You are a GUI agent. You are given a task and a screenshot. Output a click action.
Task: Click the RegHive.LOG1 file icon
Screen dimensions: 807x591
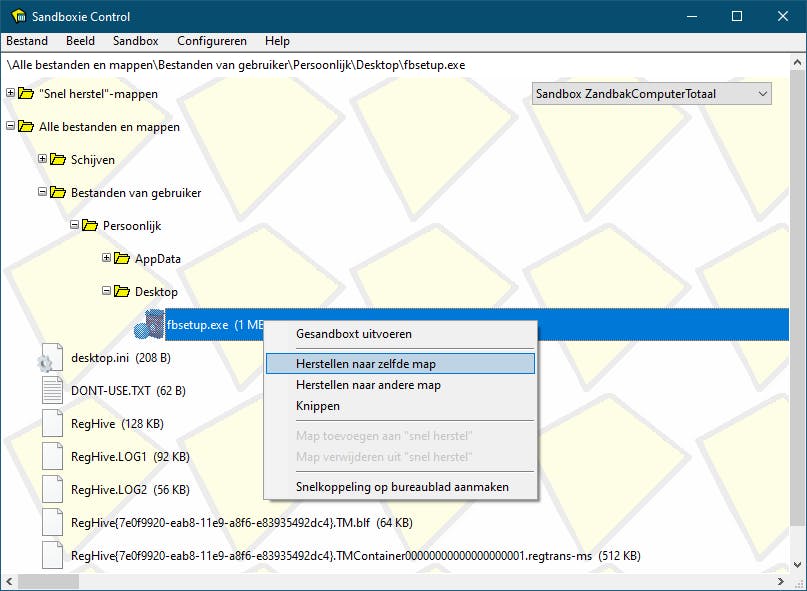(x=52, y=456)
